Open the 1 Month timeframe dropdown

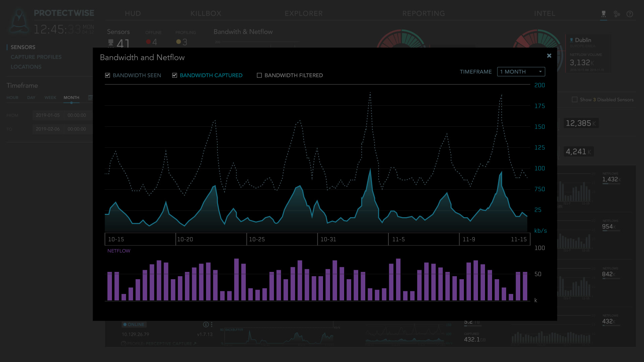click(x=521, y=72)
